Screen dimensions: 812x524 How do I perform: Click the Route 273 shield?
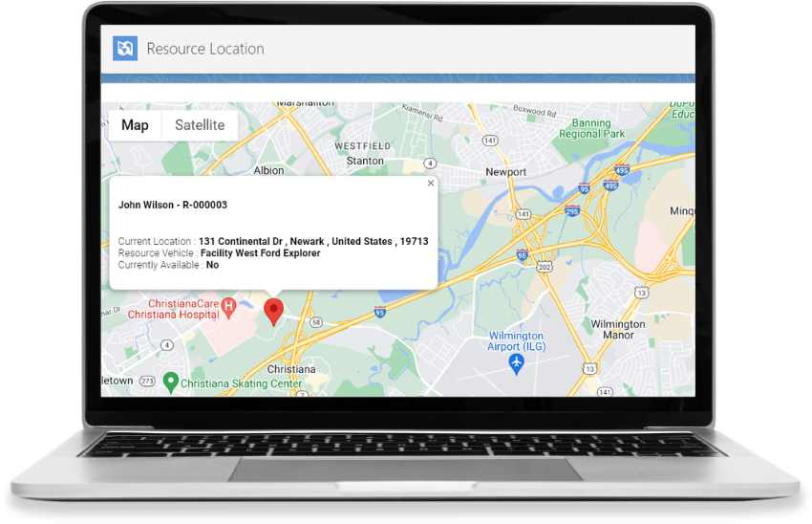coord(147,381)
